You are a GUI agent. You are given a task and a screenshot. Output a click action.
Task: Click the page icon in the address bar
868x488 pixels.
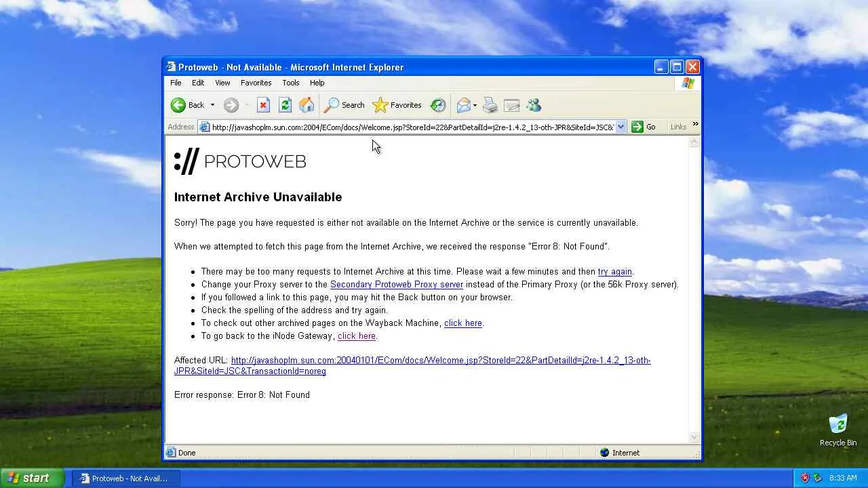click(204, 127)
